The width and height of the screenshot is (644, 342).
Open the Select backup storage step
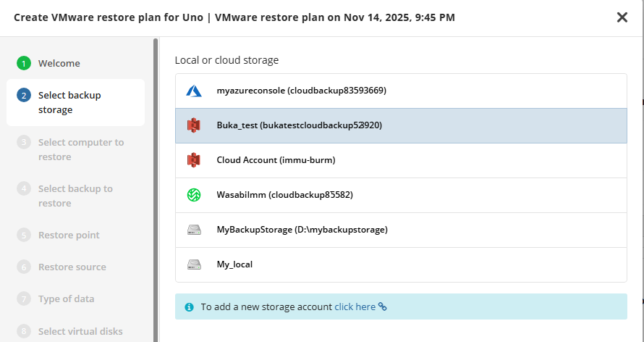69,102
